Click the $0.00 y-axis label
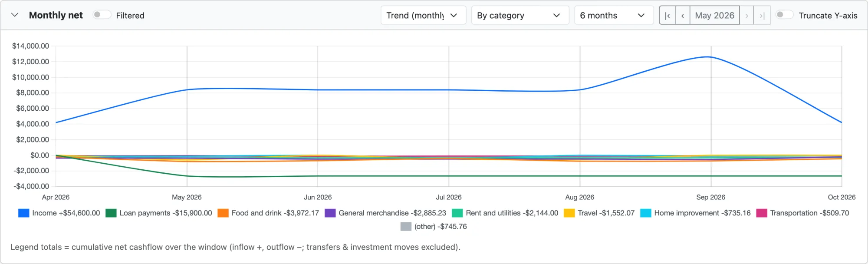Viewport: 868px width, 264px height. (40, 155)
